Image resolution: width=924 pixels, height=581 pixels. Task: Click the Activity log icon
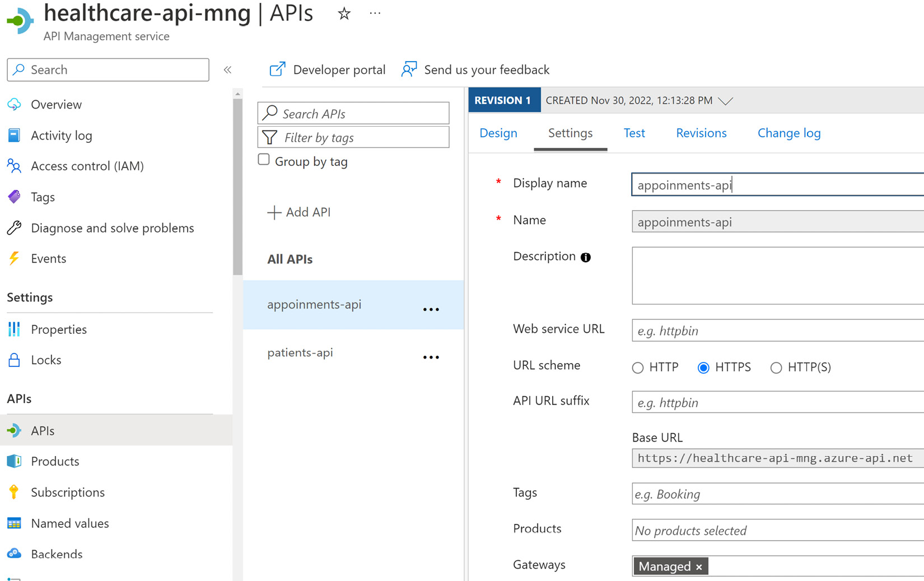pyautogui.click(x=15, y=136)
